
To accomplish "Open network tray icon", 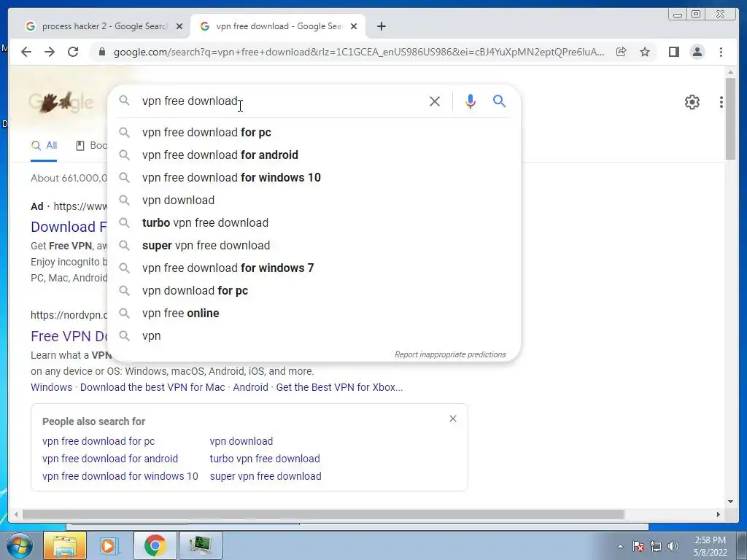I will point(656,546).
